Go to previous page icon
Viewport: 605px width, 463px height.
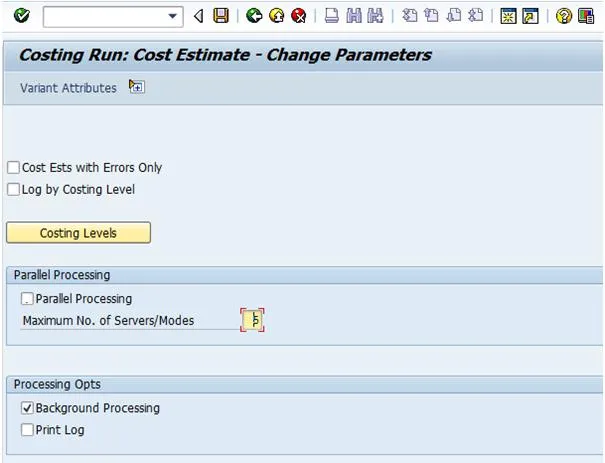click(431, 16)
